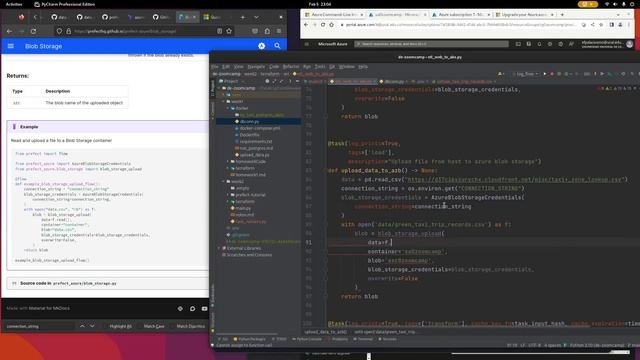Image resolution: width=640 pixels, height=360 pixels.
Task: Open new tab in Azure browser window
Action: tap(562, 15)
